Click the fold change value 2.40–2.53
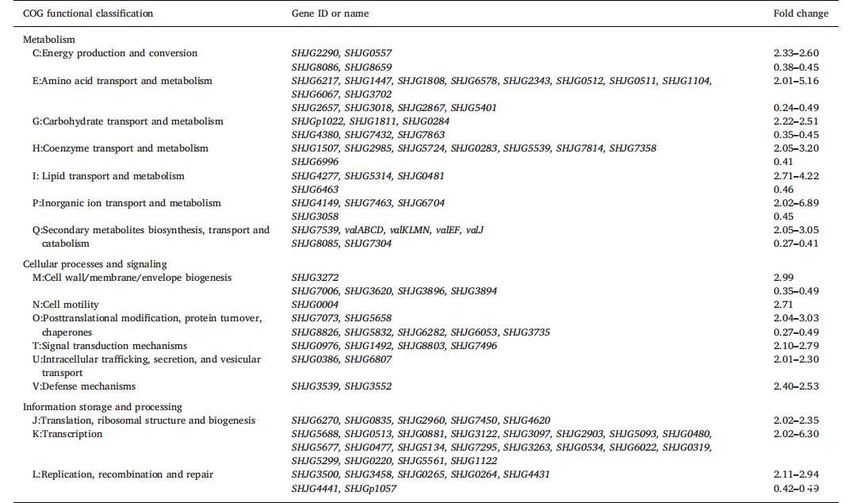 pyautogui.click(x=796, y=386)
